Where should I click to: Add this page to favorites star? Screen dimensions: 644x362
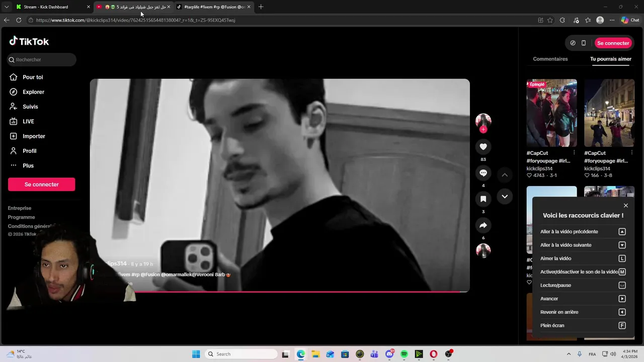coord(550,20)
